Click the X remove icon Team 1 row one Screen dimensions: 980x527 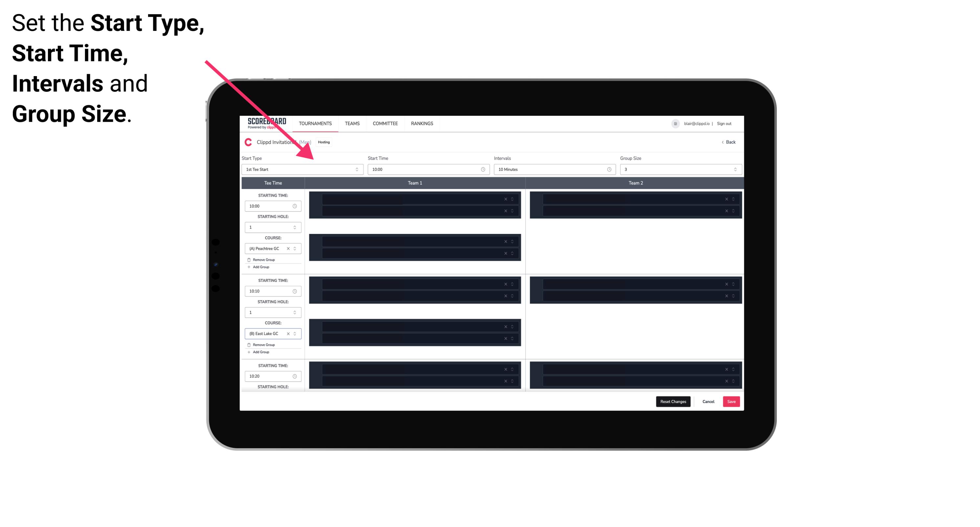click(506, 199)
